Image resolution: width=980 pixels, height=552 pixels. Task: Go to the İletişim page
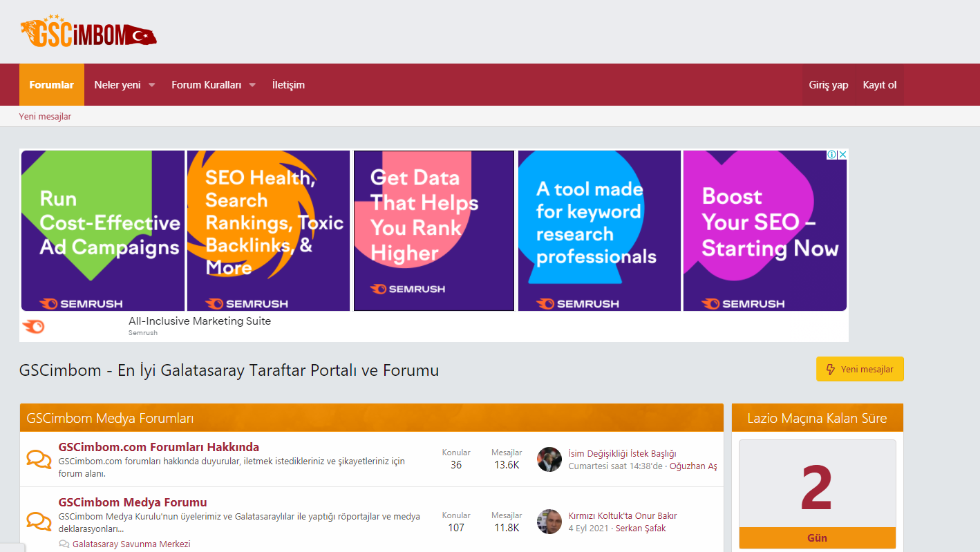point(288,85)
